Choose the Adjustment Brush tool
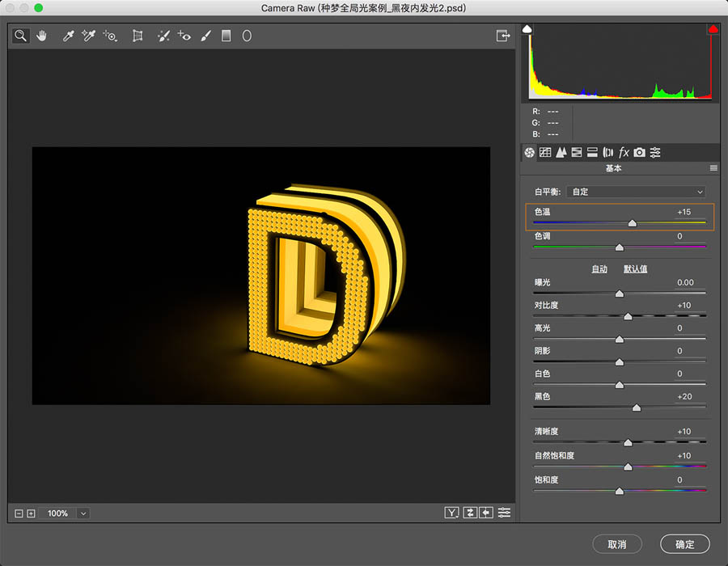Viewport: 728px width, 566px height. pos(205,36)
